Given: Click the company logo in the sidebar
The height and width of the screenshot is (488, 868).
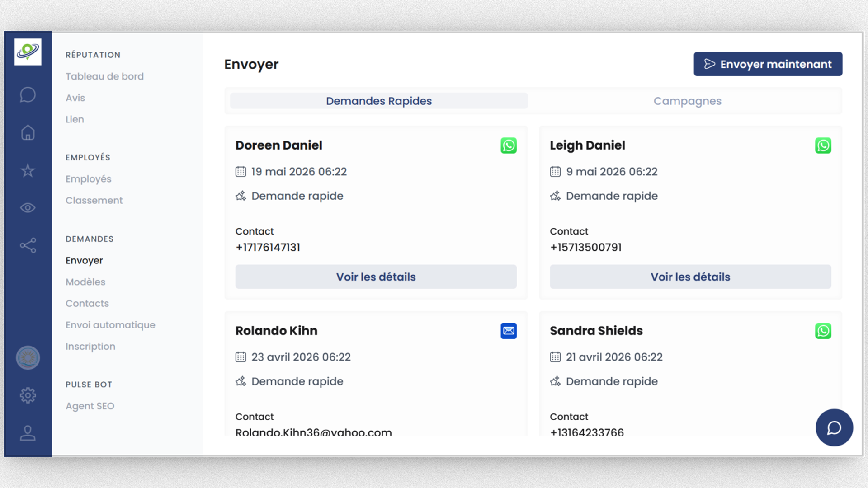Looking at the screenshot, I should (x=28, y=52).
